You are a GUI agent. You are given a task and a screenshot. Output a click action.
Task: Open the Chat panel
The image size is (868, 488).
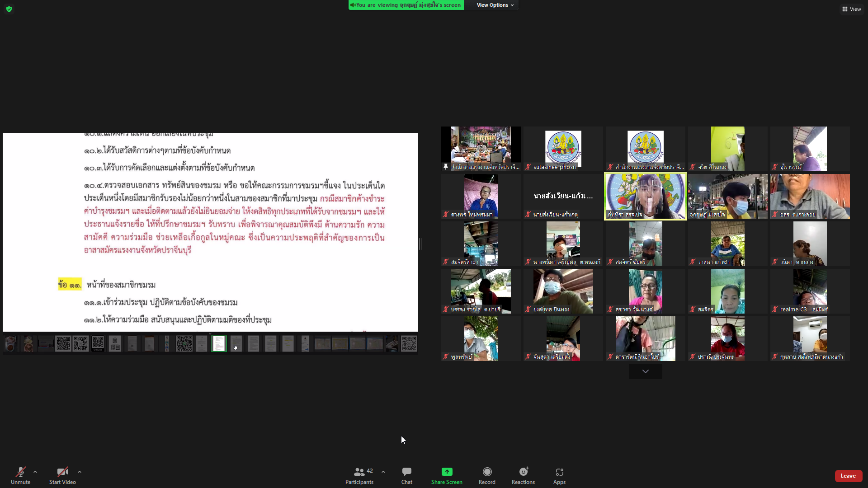pos(406,475)
